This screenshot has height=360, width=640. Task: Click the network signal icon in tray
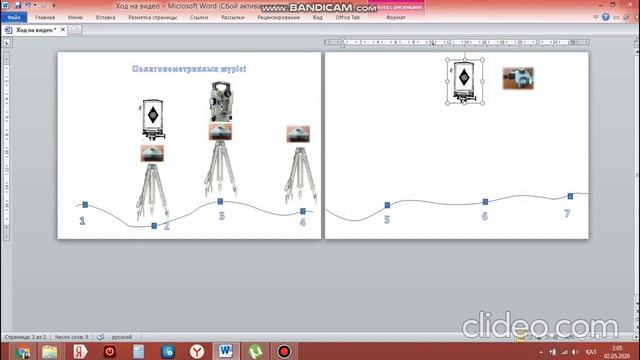pos(564,352)
